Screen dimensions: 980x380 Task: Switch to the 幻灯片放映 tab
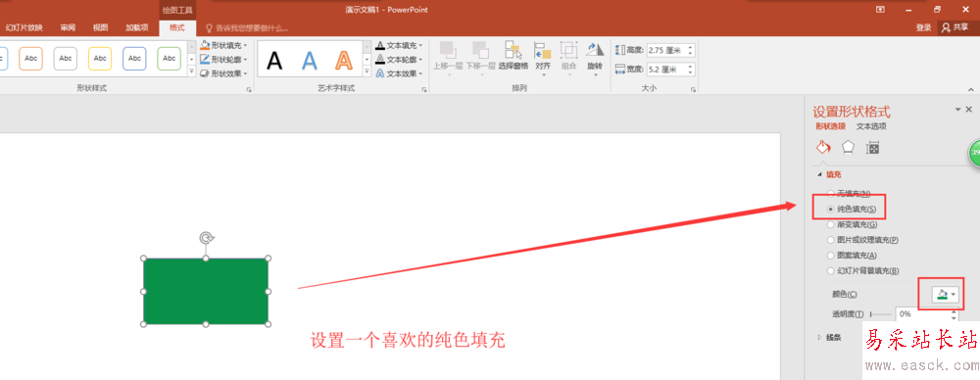tap(24, 27)
